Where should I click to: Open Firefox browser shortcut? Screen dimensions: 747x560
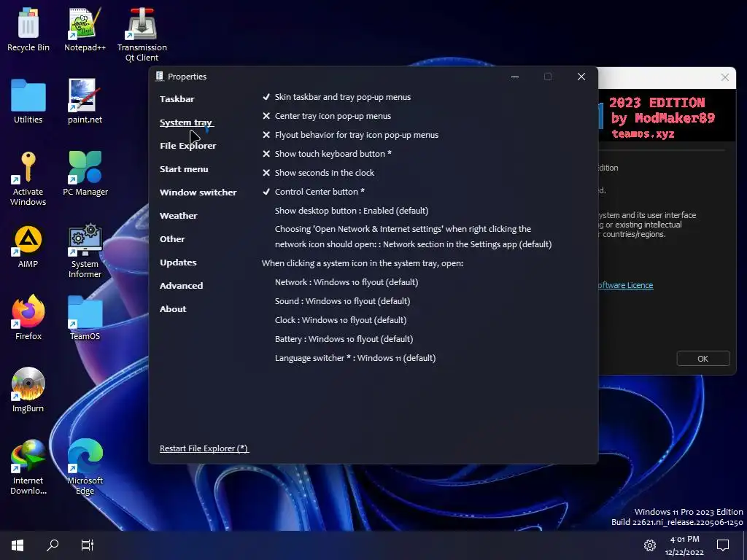pyautogui.click(x=28, y=317)
